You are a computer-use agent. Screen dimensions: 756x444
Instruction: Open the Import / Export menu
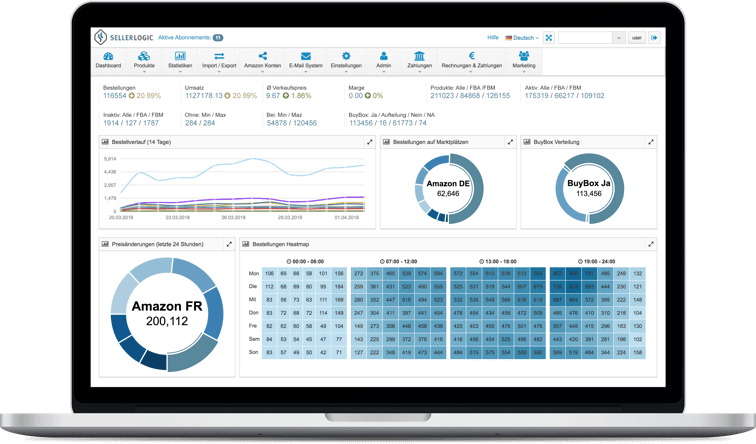point(219,60)
